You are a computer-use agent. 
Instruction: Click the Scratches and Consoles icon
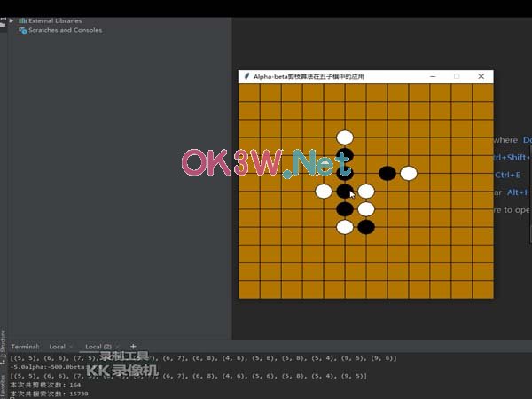(23, 30)
